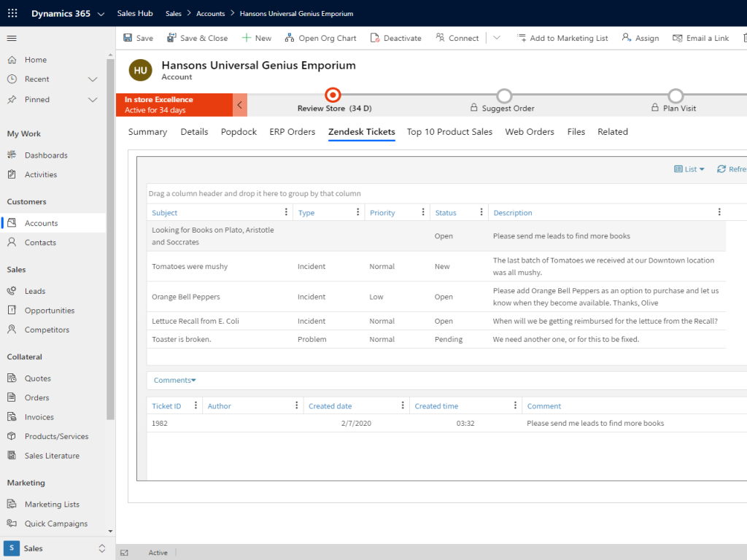Click the Accounts breadcrumb link
The image size is (747, 560).
point(210,13)
